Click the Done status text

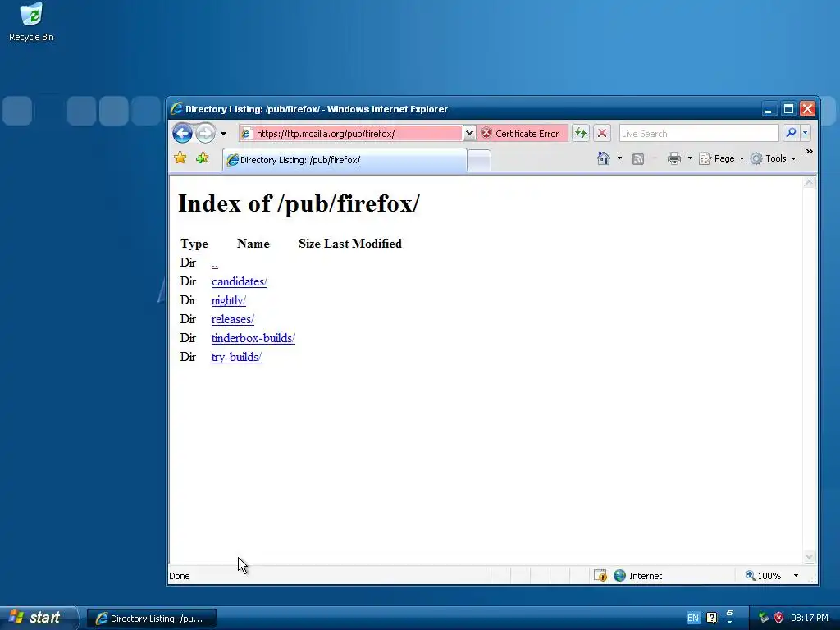coord(180,576)
